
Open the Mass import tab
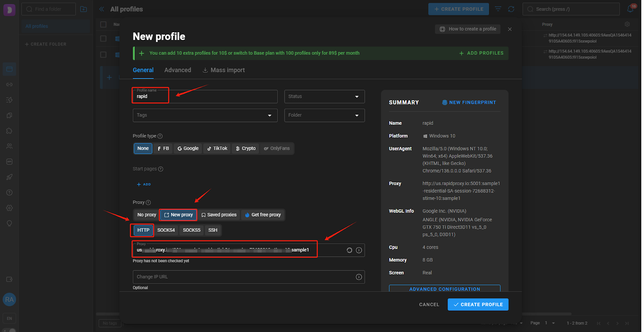224,70
